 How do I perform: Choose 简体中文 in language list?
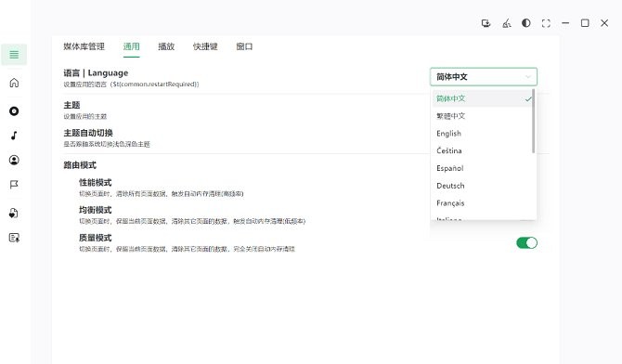483,98
